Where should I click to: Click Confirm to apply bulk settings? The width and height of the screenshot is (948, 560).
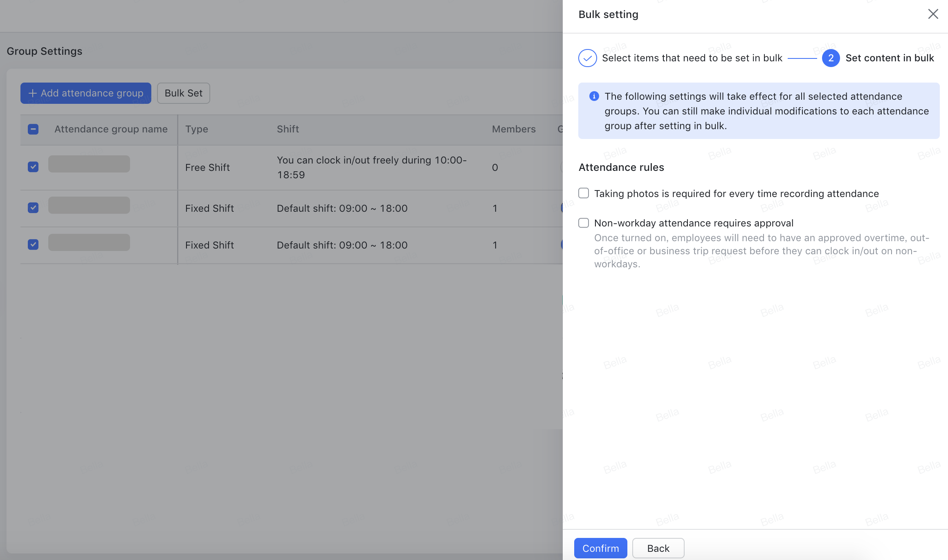click(600, 548)
